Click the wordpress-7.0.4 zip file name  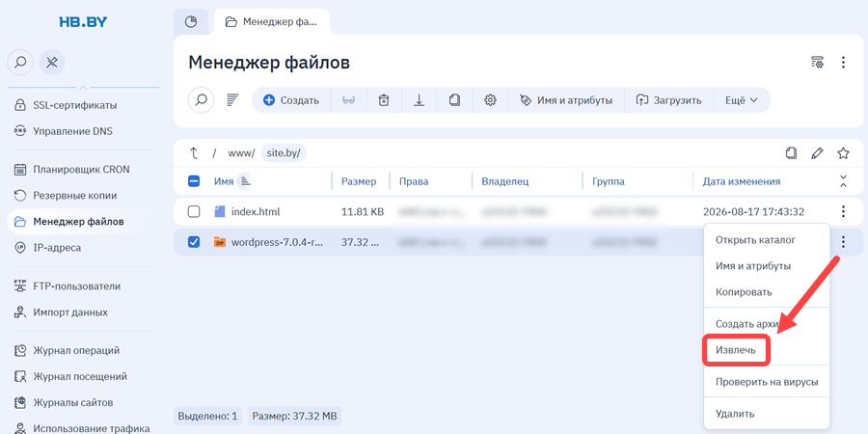(x=277, y=242)
